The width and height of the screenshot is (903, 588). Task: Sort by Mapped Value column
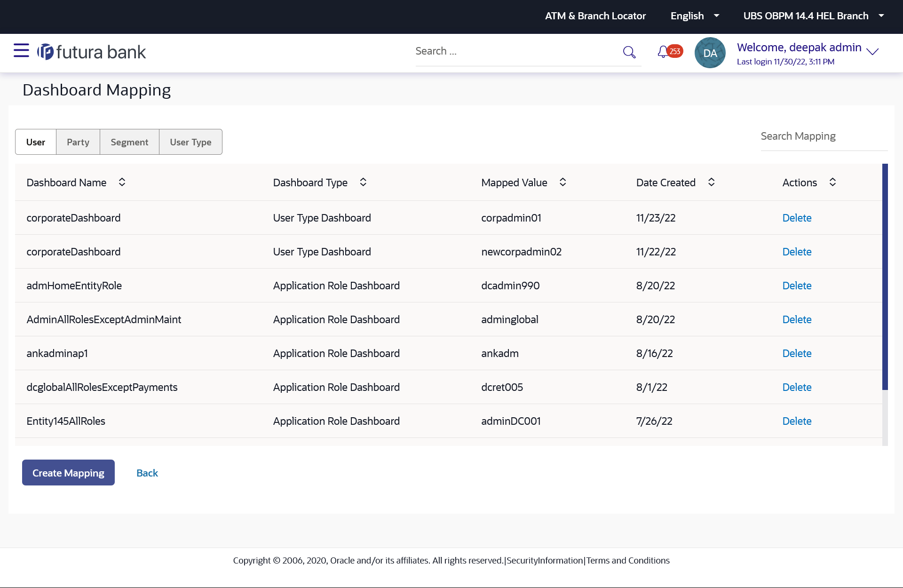tap(562, 182)
